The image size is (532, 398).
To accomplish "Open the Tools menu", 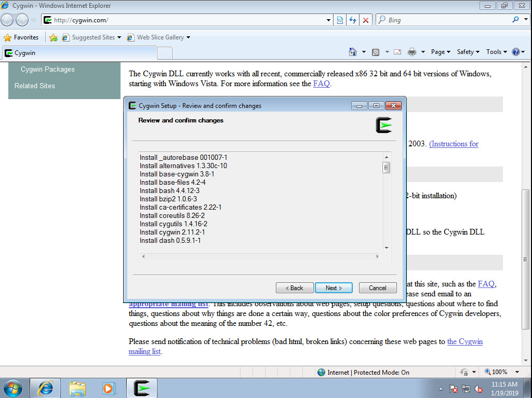I will pyautogui.click(x=496, y=52).
